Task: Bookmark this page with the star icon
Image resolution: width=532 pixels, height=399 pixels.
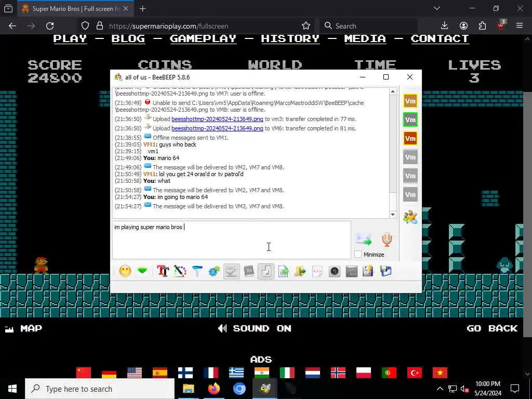Action: tap(305, 26)
